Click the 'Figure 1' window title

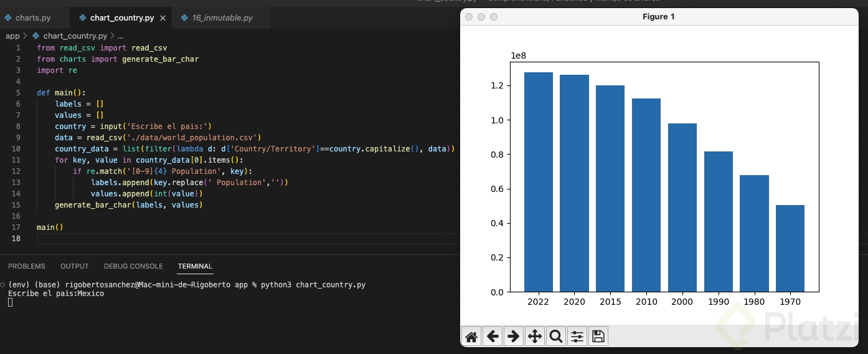pyautogui.click(x=658, y=17)
